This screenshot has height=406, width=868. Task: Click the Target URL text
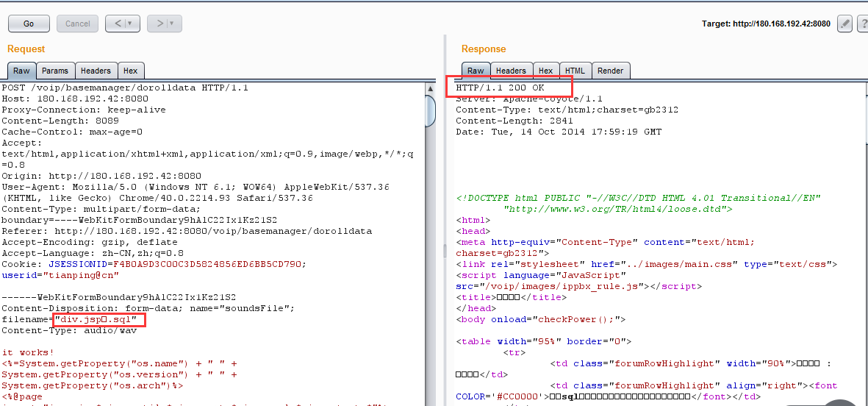(766, 24)
